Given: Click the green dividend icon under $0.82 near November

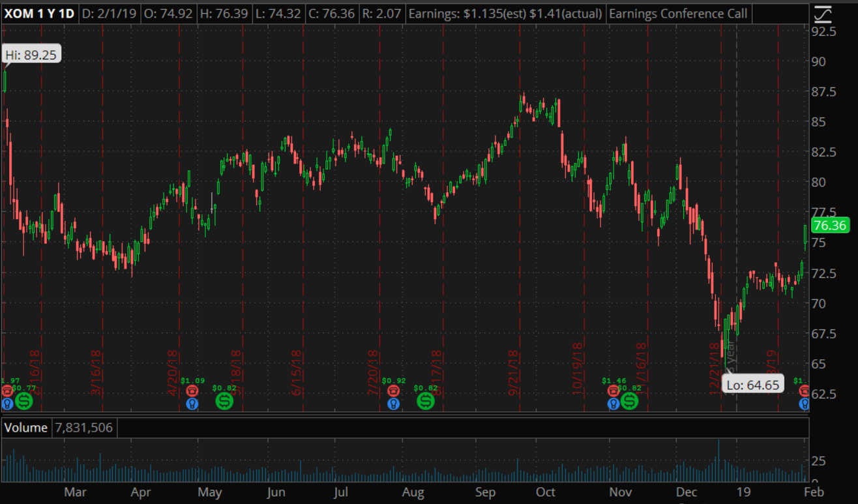Looking at the screenshot, I should [629, 401].
